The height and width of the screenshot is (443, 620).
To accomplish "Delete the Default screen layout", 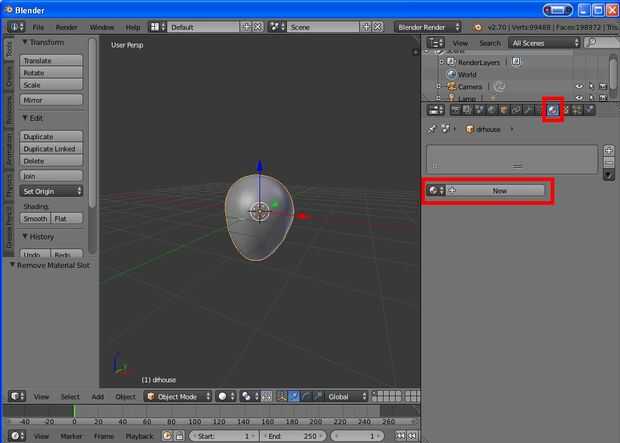I will (258, 27).
